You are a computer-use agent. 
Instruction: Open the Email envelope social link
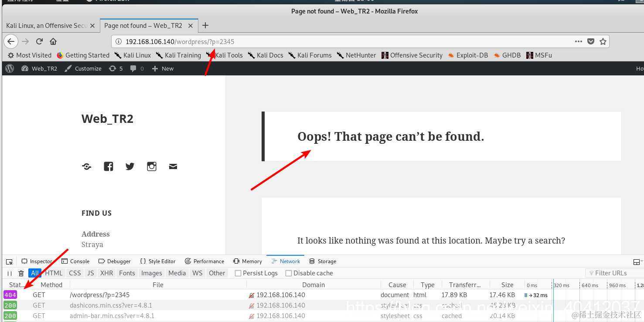click(x=173, y=166)
